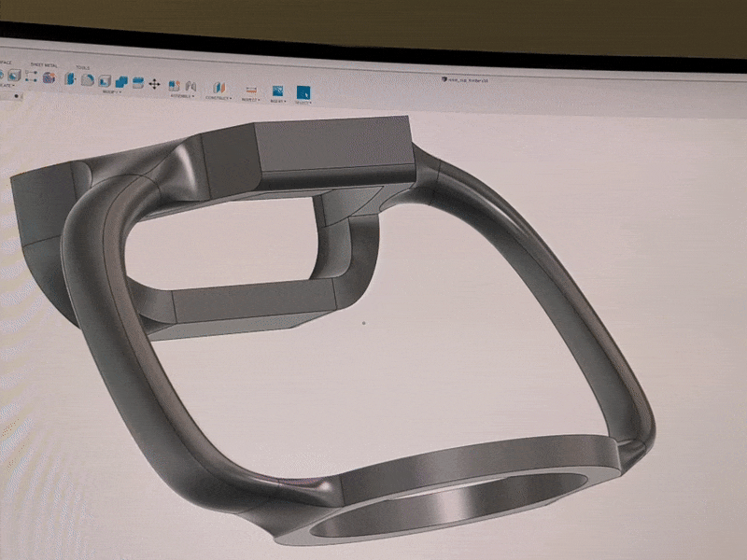
Task: Choose the Combine bodies icon
Action: (x=120, y=82)
